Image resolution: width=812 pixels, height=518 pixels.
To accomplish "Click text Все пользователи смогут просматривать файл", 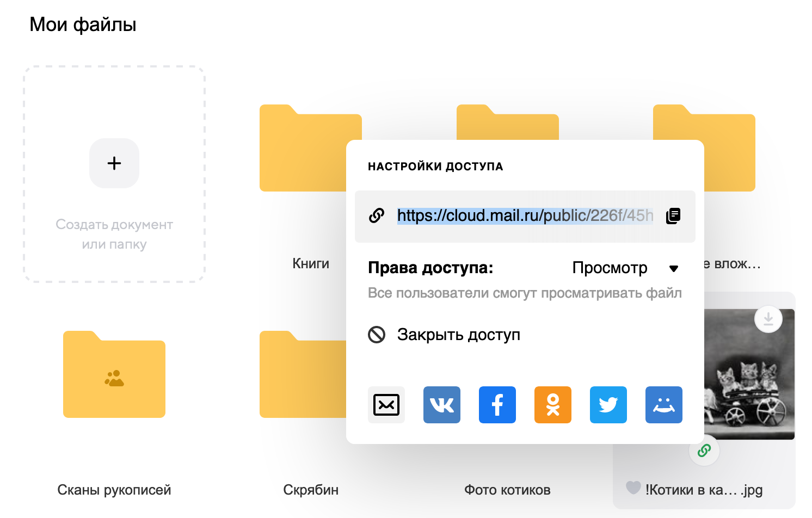I will 525,293.
